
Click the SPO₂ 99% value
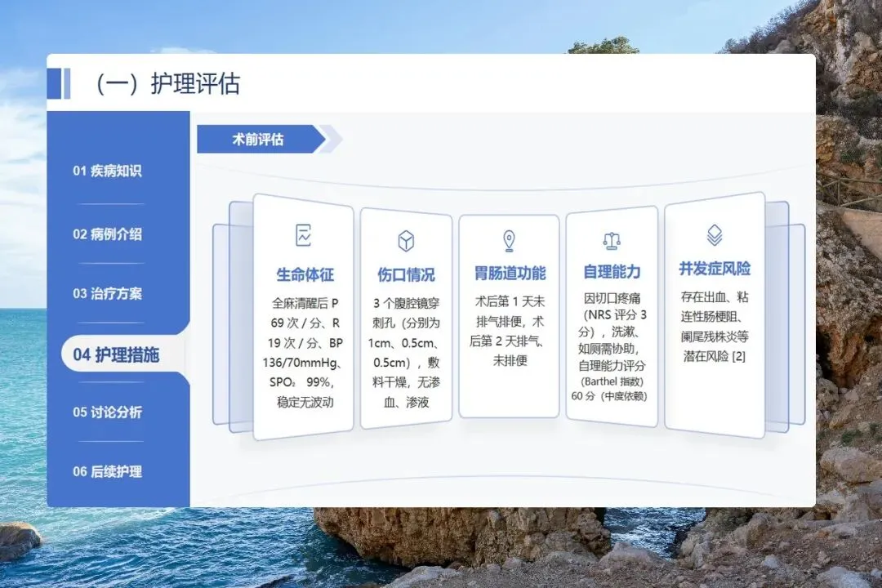(301, 383)
